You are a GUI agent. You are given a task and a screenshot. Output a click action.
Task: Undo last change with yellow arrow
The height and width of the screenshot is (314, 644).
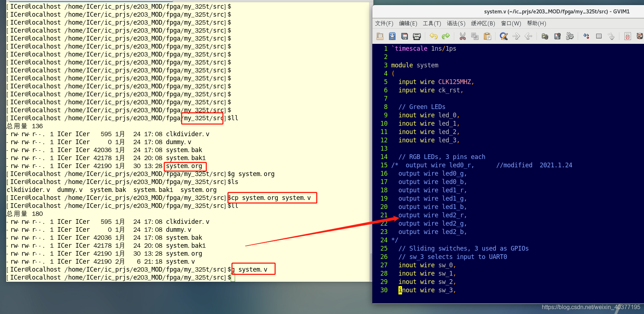pyautogui.click(x=434, y=36)
